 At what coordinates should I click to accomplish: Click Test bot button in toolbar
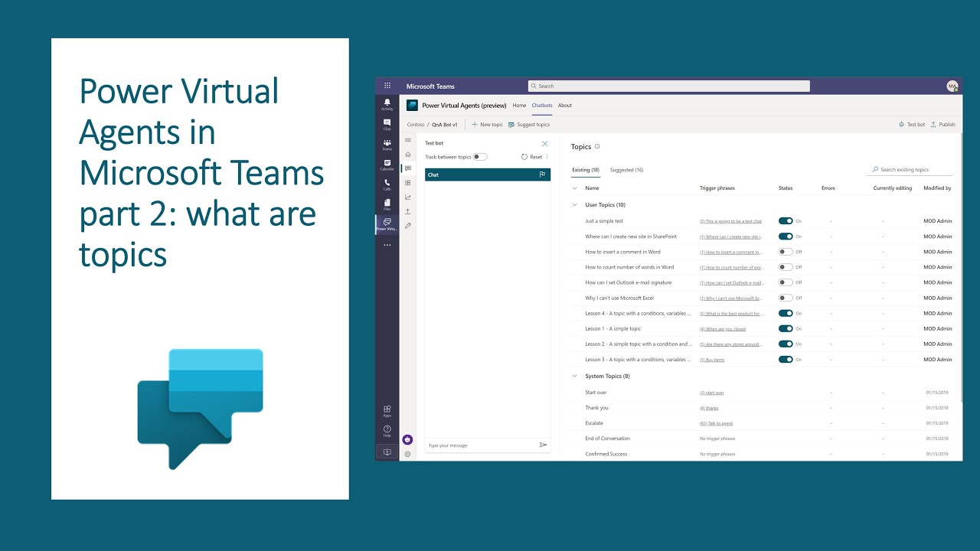click(x=912, y=125)
